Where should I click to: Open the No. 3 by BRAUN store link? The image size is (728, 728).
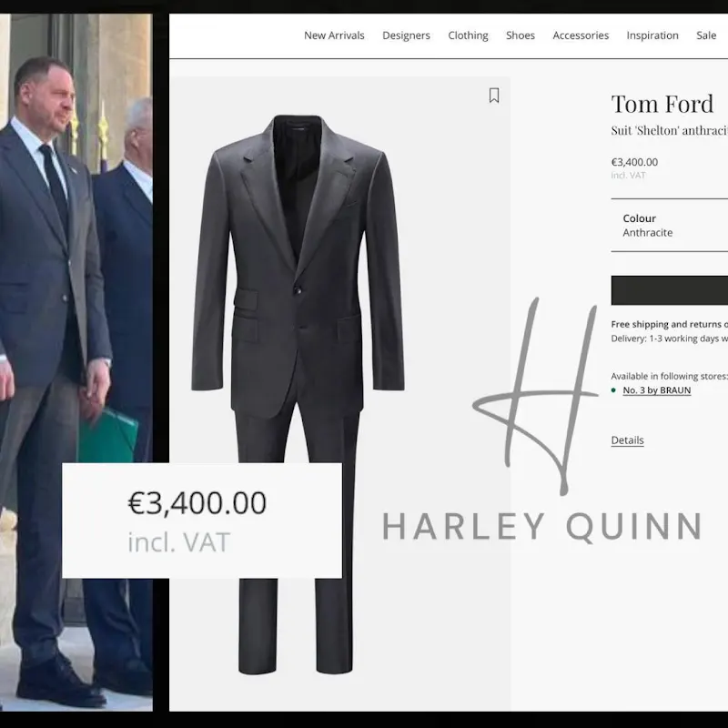click(x=656, y=390)
